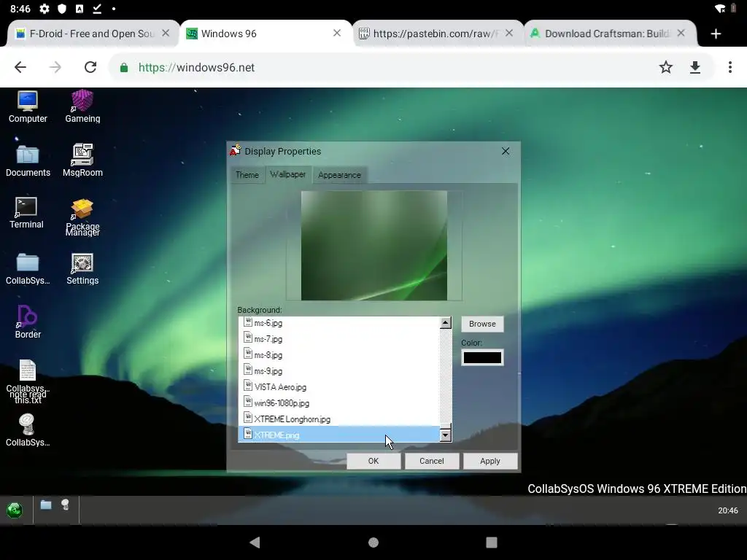Bookmark page with star icon

tap(665, 67)
